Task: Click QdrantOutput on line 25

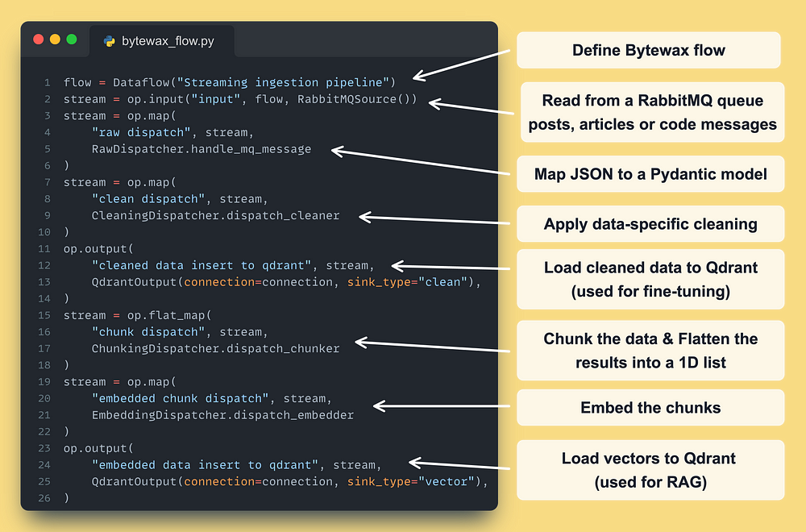Action: 134,482
